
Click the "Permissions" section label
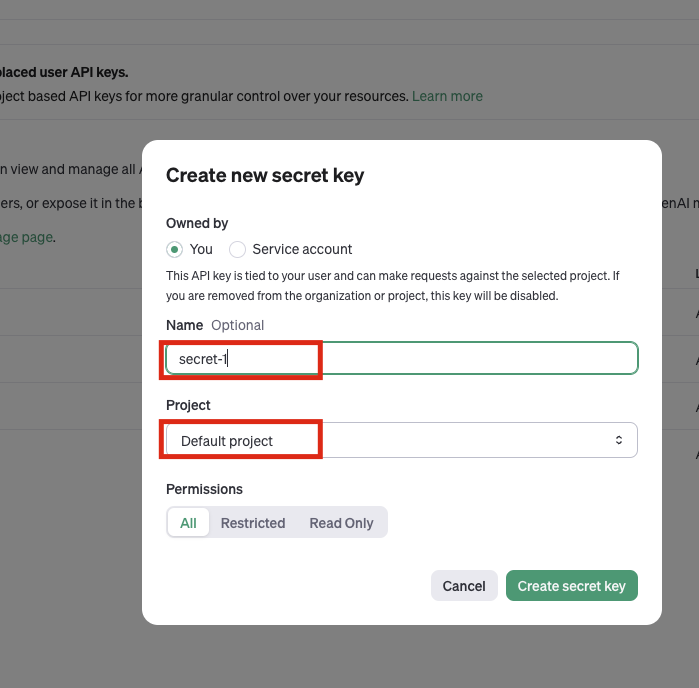tap(204, 489)
